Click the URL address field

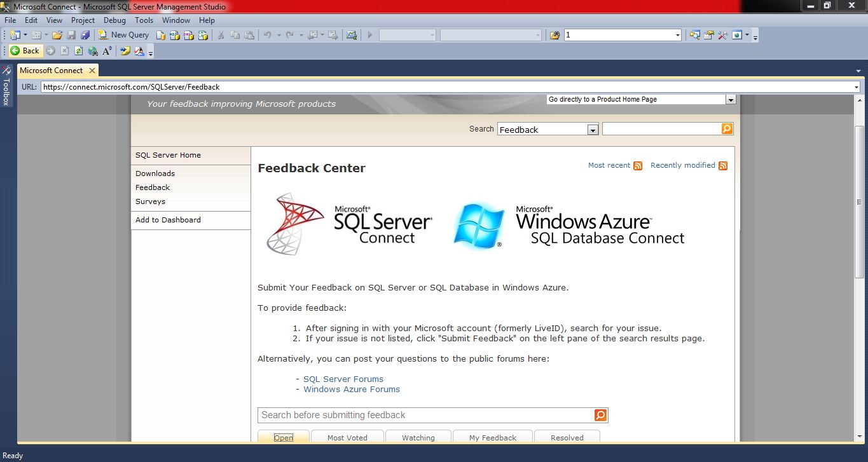coord(447,87)
